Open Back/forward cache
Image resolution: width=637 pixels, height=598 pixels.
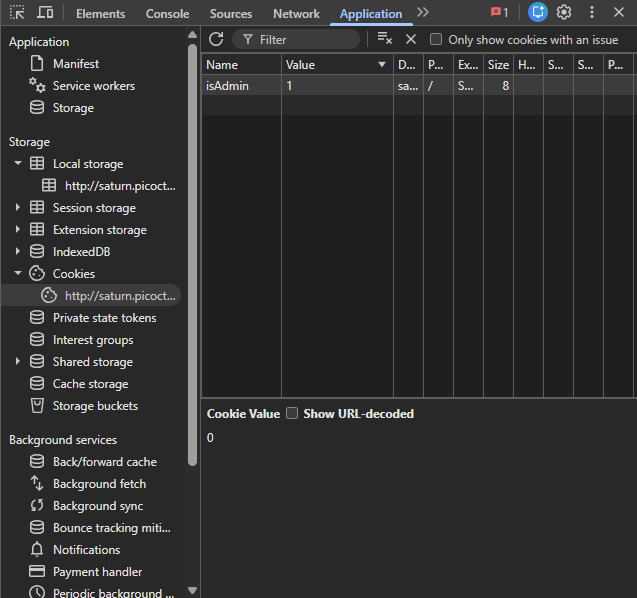[105, 462]
